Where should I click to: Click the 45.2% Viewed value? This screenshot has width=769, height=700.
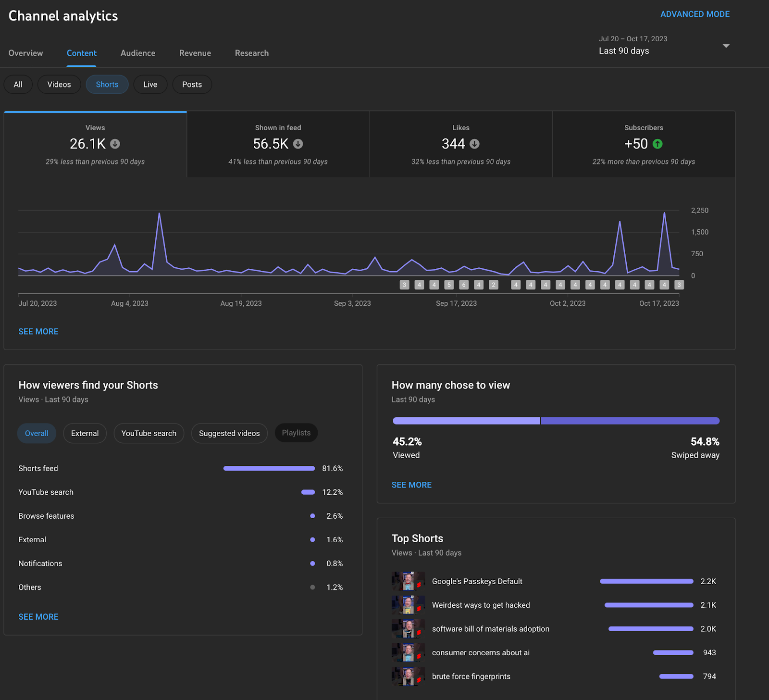pyautogui.click(x=407, y=441)
